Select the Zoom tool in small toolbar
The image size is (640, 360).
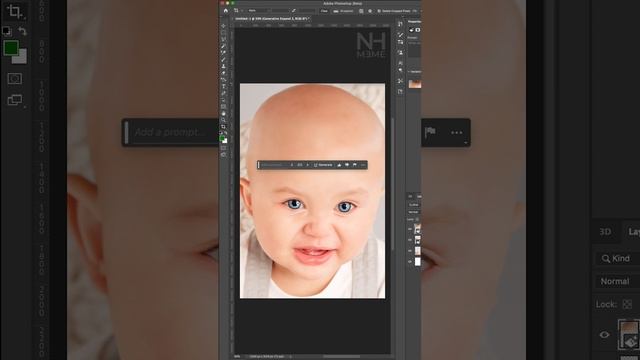pyautogui.click(x=223, y=120)
